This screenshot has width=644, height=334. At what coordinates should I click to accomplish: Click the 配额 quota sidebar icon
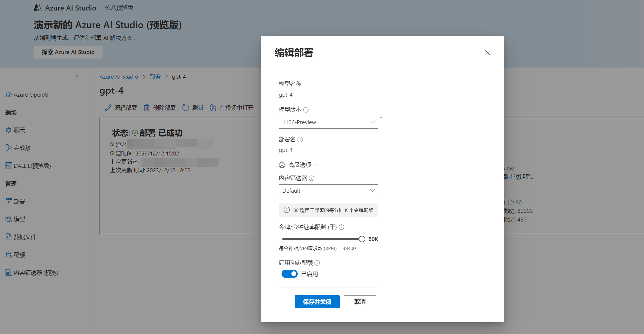pyautogui.click(x=9, y=255)
